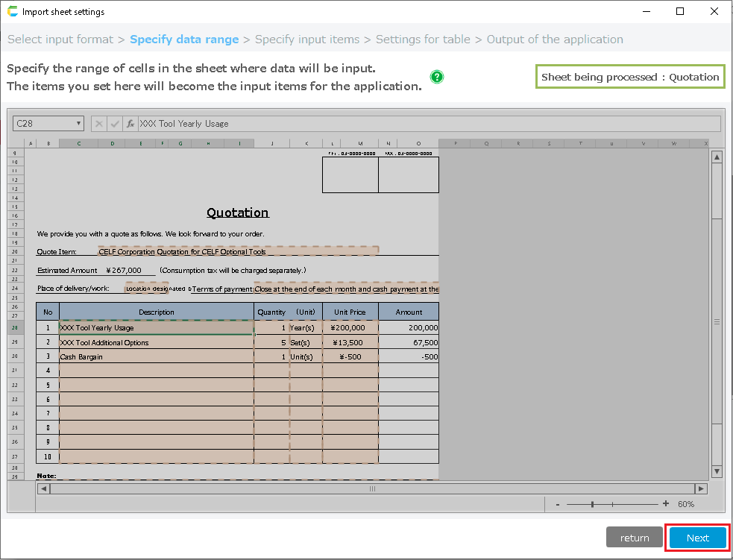
Task: Click the fx insert function icon
Action: [130, 124]
